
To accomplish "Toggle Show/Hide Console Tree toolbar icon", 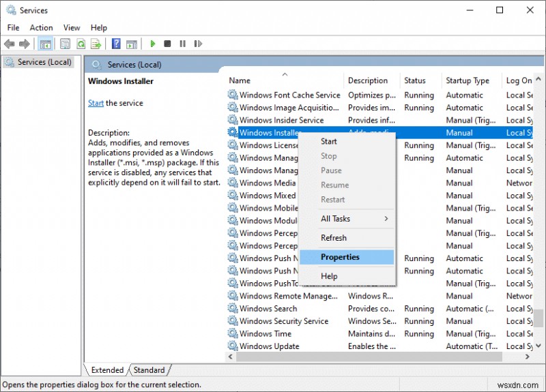I will point(46,44).
